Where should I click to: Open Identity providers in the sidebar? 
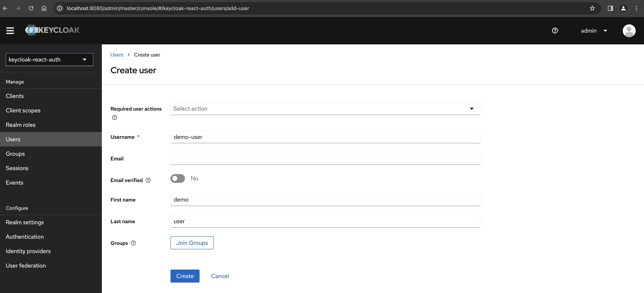[x=28, y=251]
